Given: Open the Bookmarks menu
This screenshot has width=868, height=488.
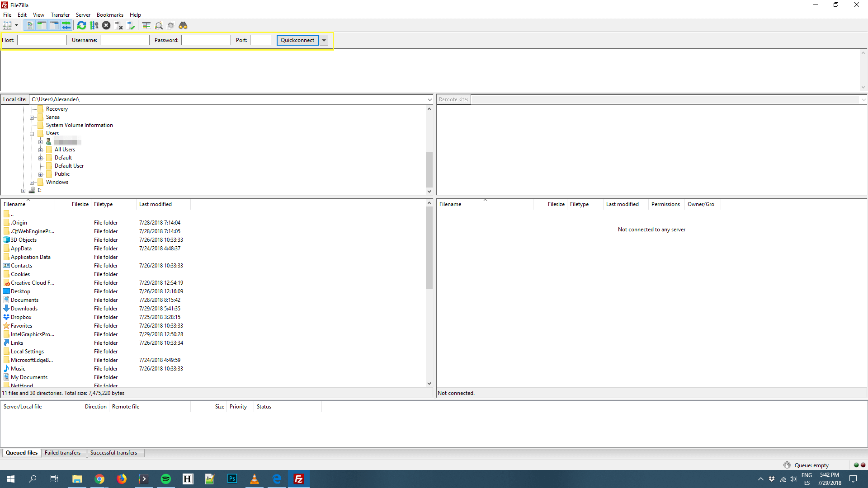Looking at the screenshot, I should (109, 14).
